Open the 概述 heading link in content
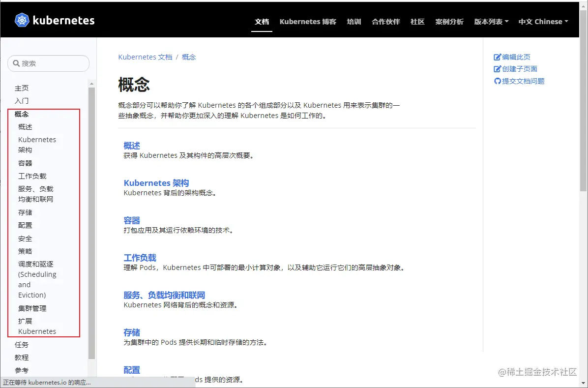The width and height of the screenshot is (588, 388). 132,146
